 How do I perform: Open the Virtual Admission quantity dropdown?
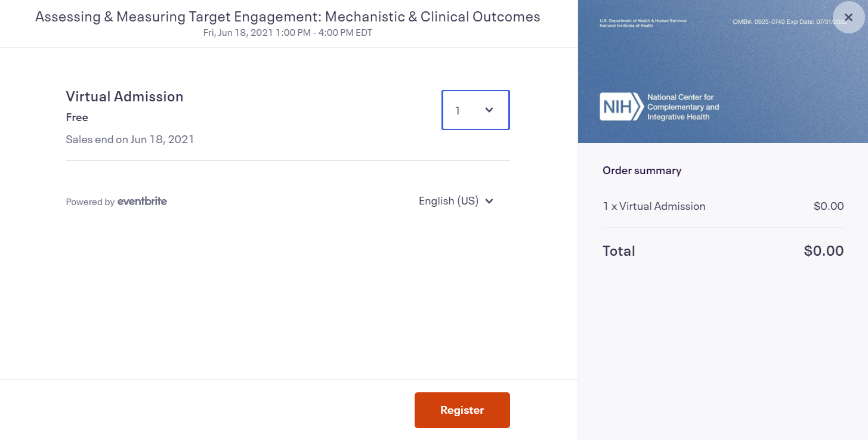point(475,110)
